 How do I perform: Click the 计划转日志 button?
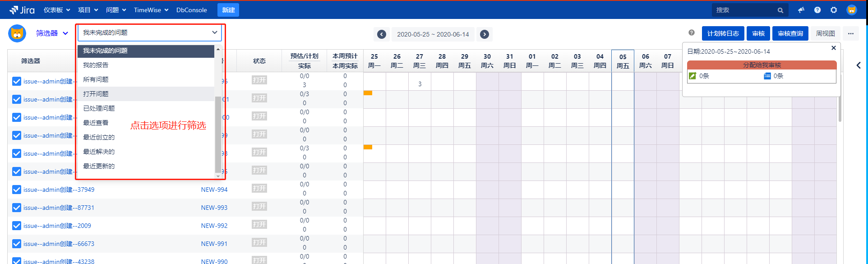click(x=723, y=33)
